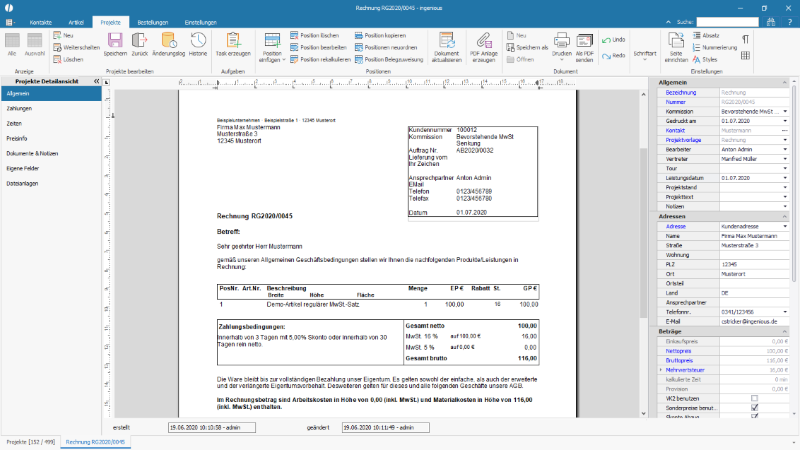Collapse the Projekte Detailansicht sidebar
The image size is (800, 450).
pyautogui.click(x=96, y=81)
